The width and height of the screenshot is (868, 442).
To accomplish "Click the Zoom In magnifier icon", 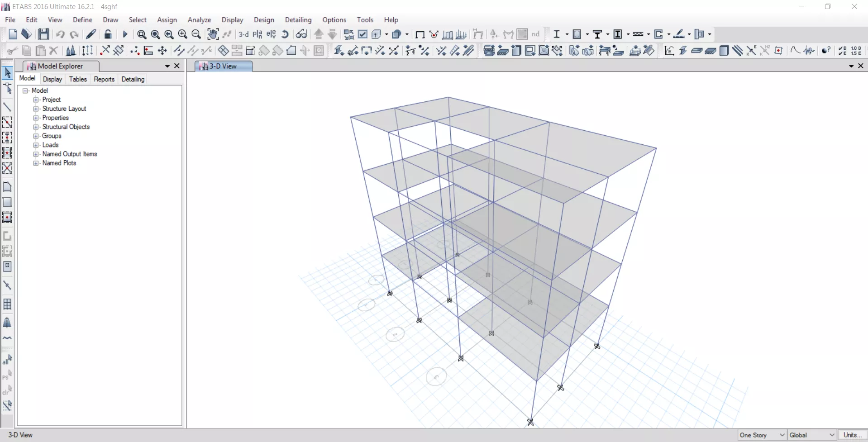I will [182, 34].
